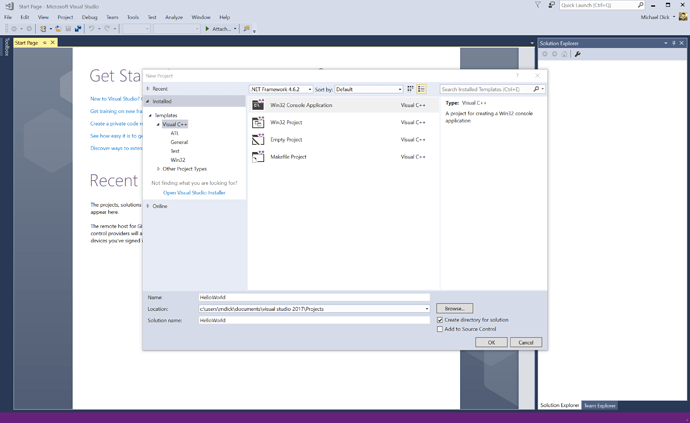Pin the Solution Explorer panel
Viewport: 690px width, 423px height.
pyautogui.click(x=674, y=43)
